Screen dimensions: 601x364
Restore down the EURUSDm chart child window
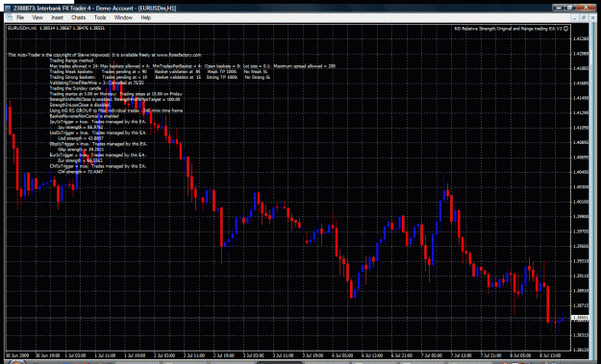tap(584, 17)
